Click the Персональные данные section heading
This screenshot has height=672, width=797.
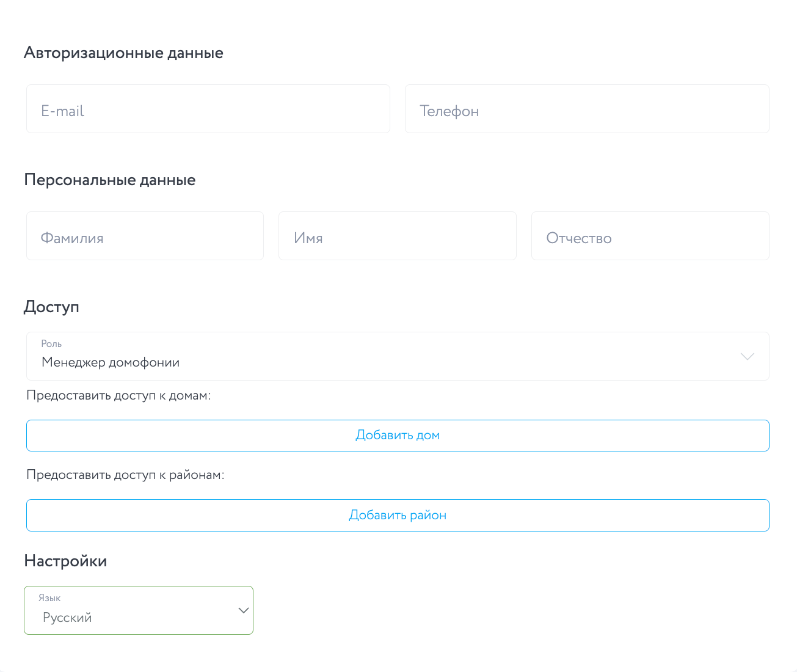[x=110, y=180]
